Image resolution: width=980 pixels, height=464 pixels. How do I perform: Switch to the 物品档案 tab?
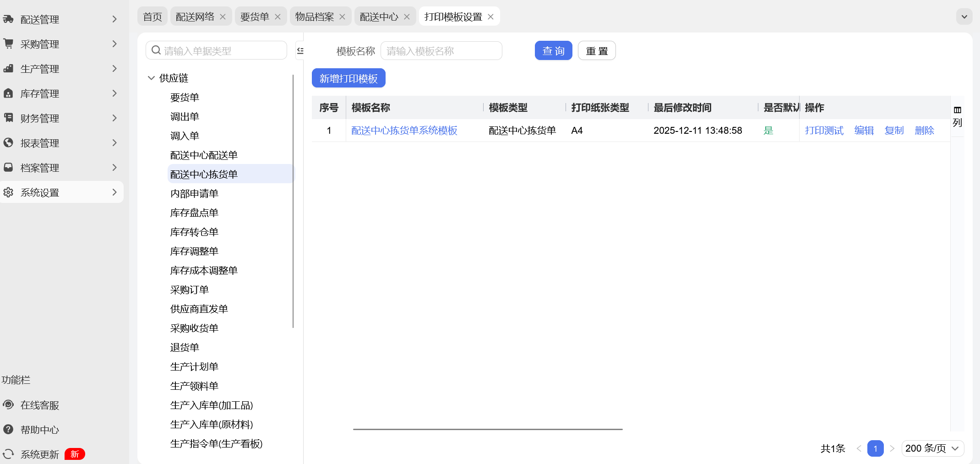[x=314, y=17]
